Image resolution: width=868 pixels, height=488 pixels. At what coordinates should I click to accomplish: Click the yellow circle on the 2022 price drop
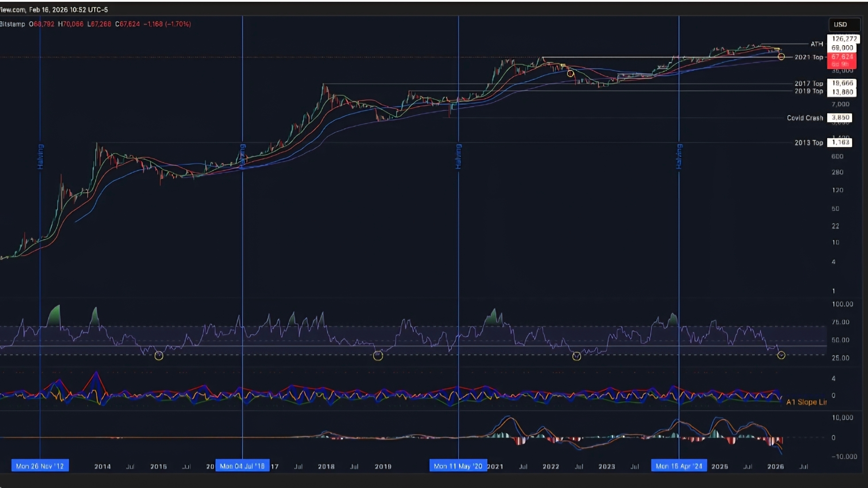tap(571, 74)
